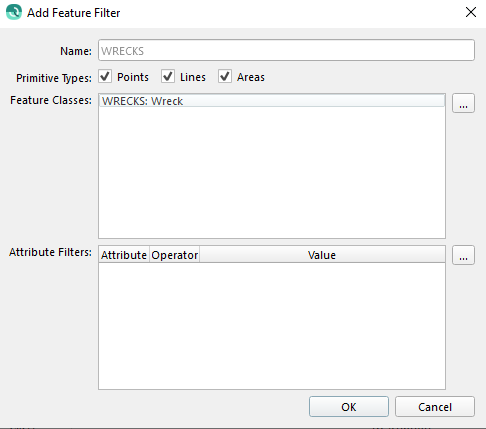Confirm the filter with OK
The image size is (486, 429).
[349, 407]
